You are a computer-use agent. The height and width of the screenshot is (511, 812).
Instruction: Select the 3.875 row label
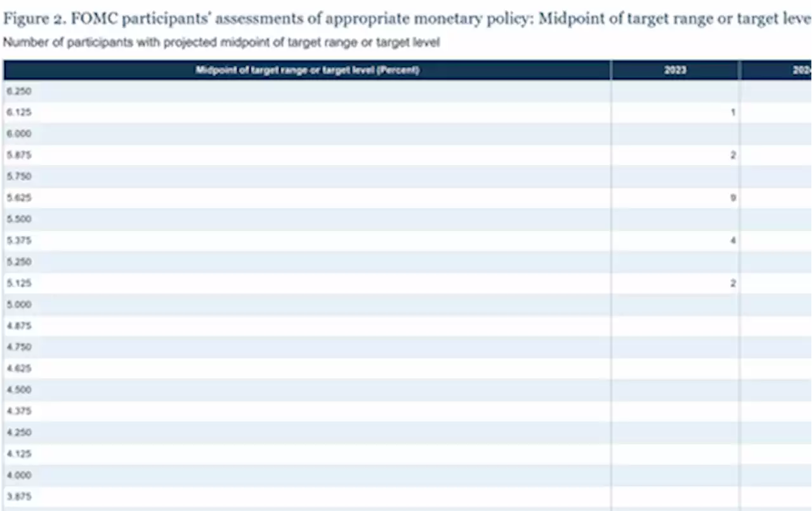click(19, 496)
